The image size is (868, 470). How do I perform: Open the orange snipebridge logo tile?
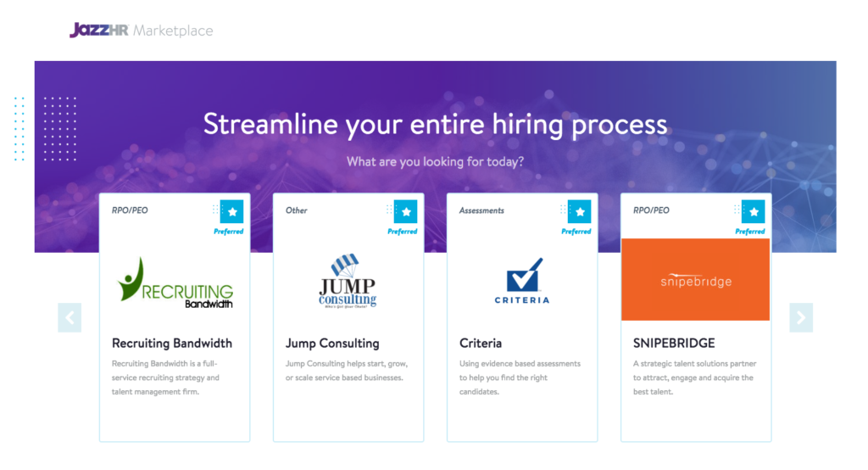coord(696,279)
